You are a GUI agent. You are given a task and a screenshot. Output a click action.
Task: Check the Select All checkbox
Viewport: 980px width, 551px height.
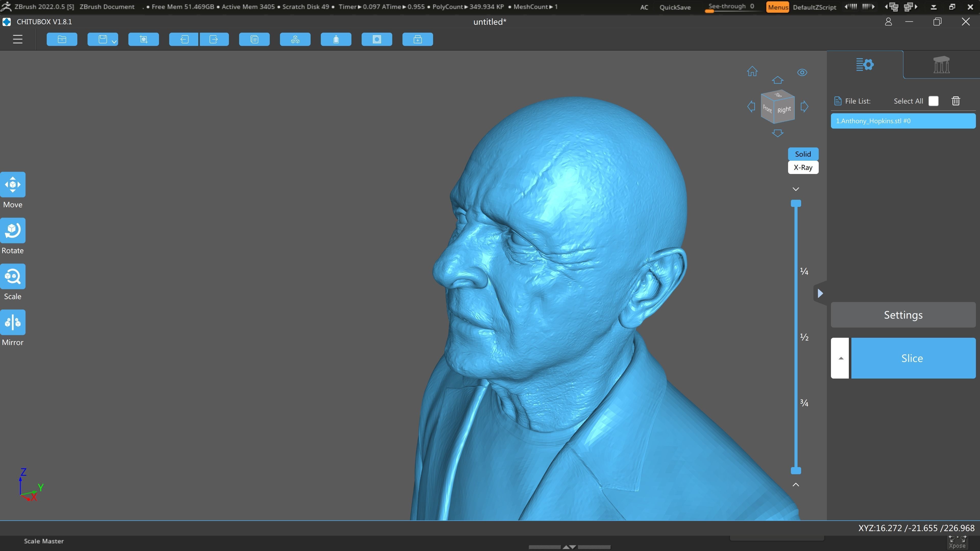point(933,101)
